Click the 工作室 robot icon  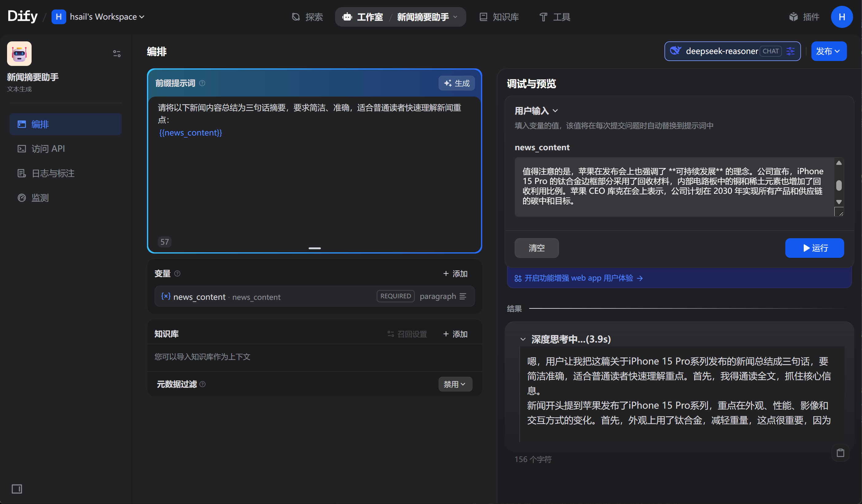[x=347, y=17]
